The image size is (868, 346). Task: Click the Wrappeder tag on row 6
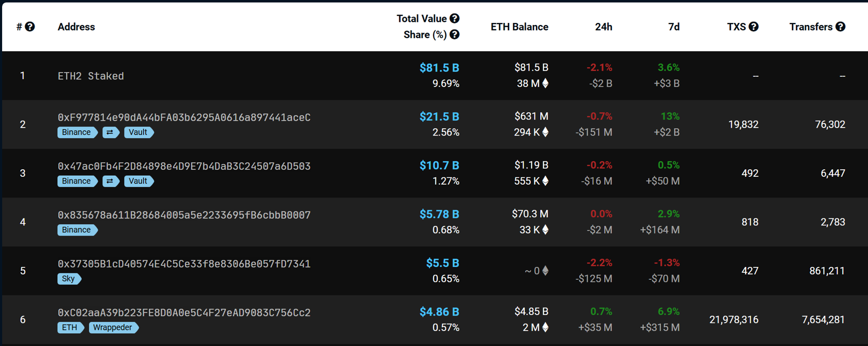tap(113, 327)
